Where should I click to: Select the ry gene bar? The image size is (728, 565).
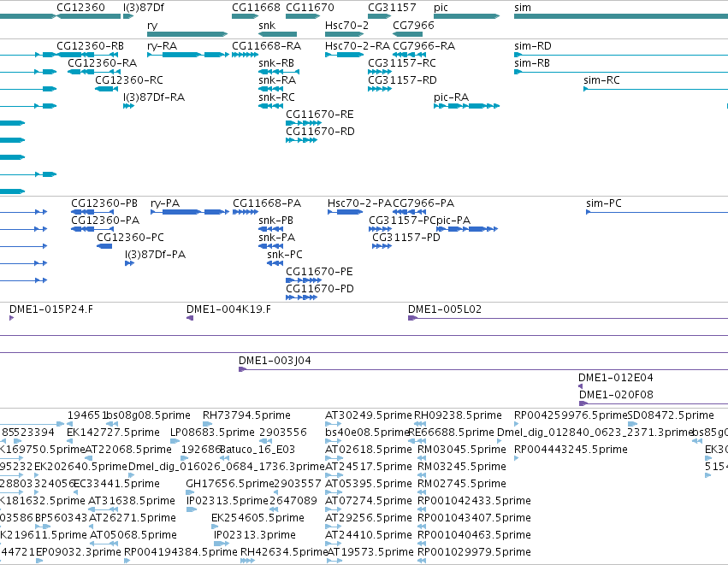(x=187, y=34)
